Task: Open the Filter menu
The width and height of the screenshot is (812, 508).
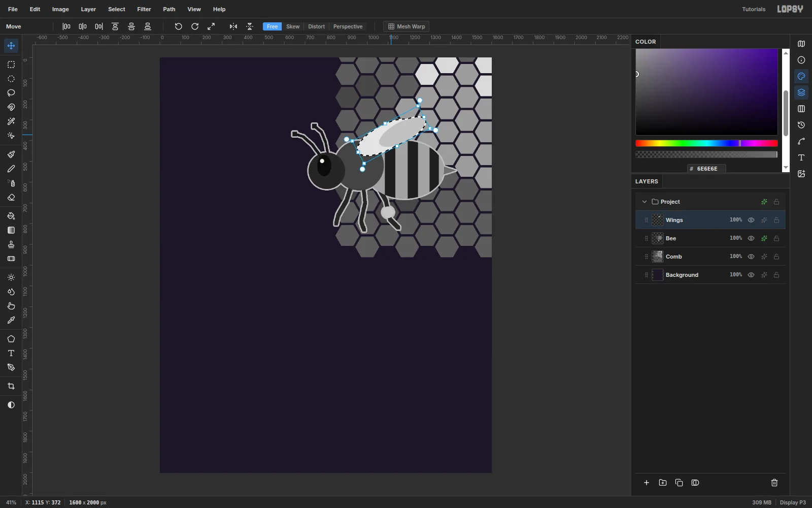Action: tap(144, 9)
